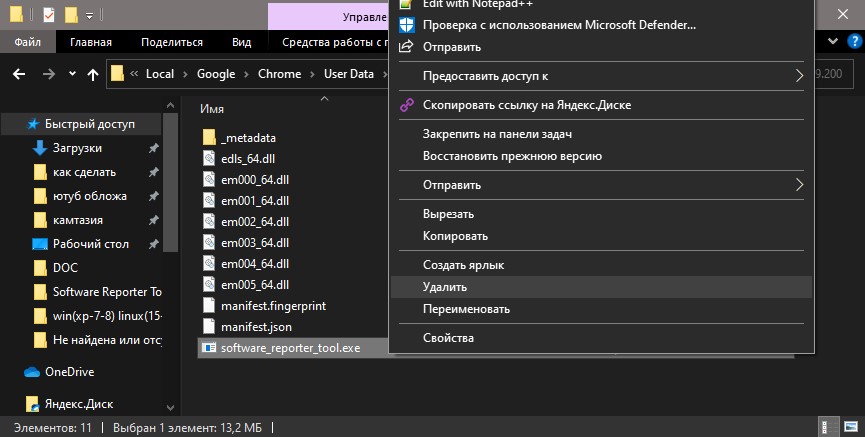Select Скопировать ссылку на Яндекс.Диске

(601, 105)
